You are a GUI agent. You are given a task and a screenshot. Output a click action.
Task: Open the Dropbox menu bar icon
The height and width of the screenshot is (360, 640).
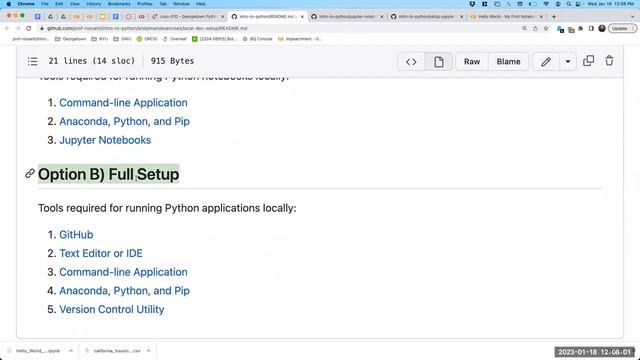point(472,4)
